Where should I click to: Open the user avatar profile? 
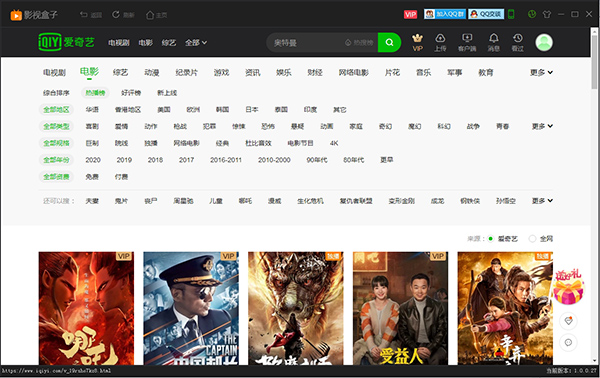click(x=544, y=42)
